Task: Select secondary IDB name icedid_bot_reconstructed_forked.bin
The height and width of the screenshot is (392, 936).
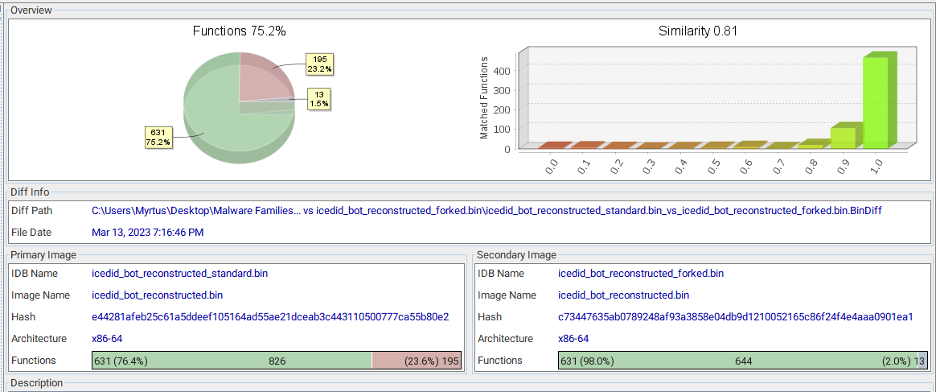Action: [641, 273]
